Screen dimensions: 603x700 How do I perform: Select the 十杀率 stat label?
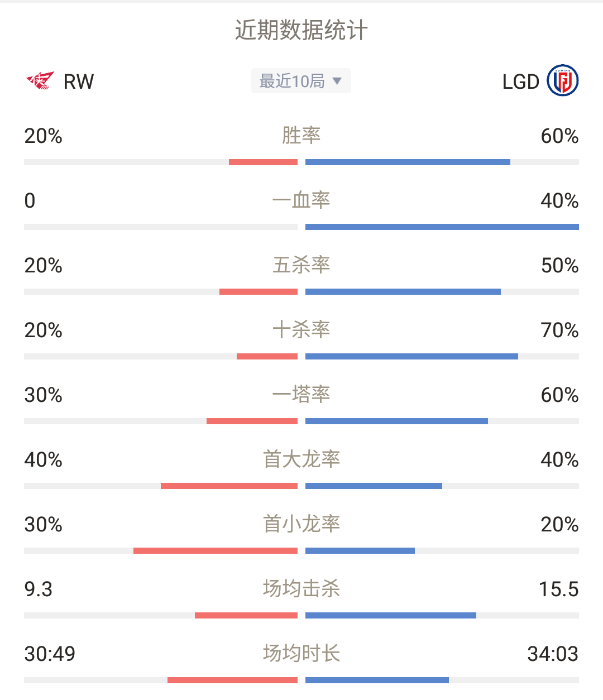tap(301, 329)
